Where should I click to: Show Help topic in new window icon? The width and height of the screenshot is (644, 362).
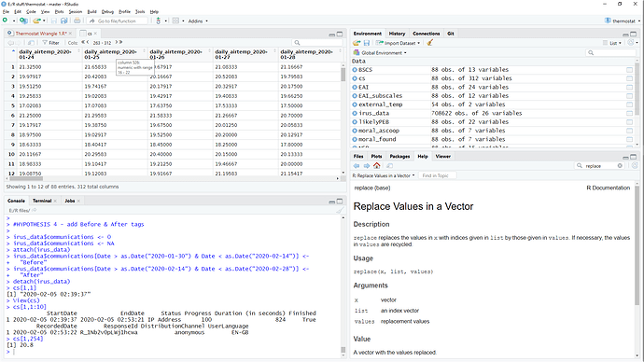pyautogui.click(x=390, y=166)
